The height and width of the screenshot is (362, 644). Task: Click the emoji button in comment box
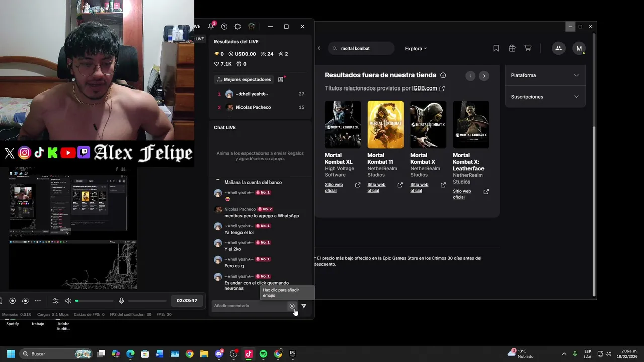tap(292, 306)
